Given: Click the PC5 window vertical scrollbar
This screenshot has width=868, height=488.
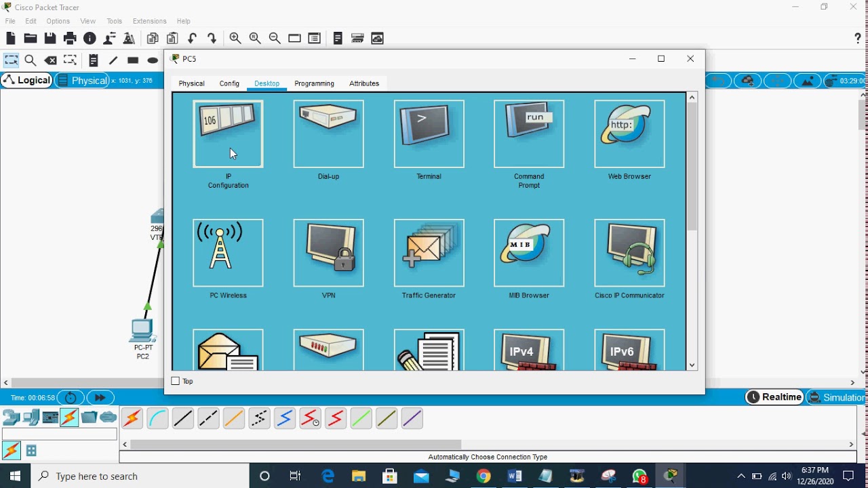Looking at the screenshot, I should (692, 166).
